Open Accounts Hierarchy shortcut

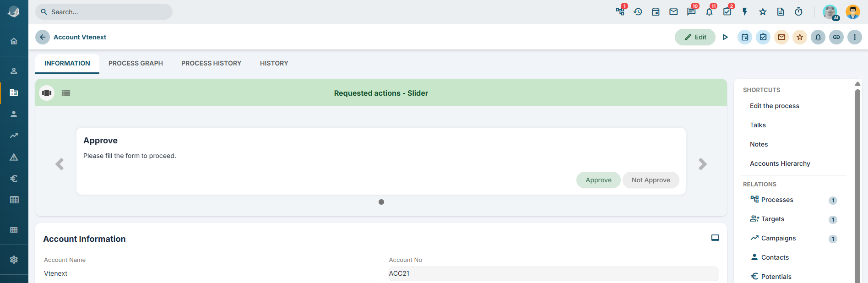(x=780, y=163)
